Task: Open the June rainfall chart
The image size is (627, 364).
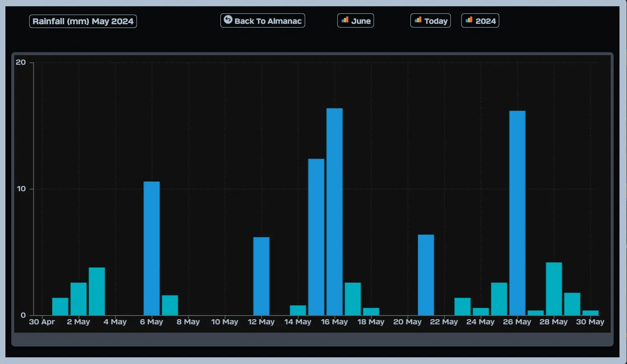Action: pos(356,21)
